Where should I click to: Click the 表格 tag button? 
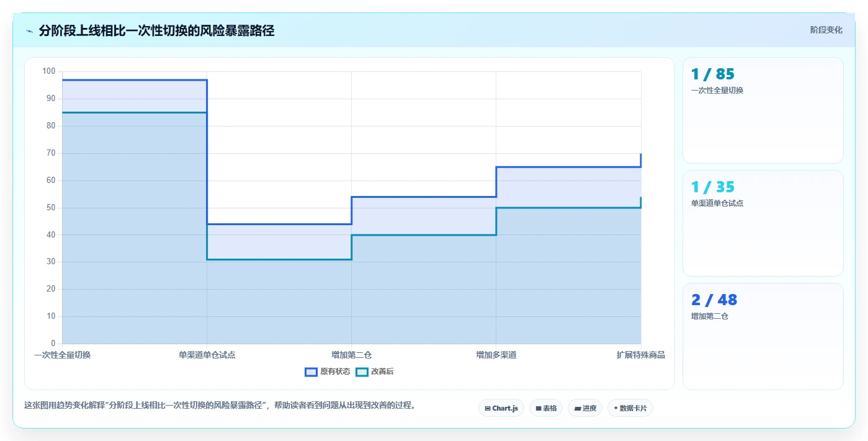(x=546, y=408)
